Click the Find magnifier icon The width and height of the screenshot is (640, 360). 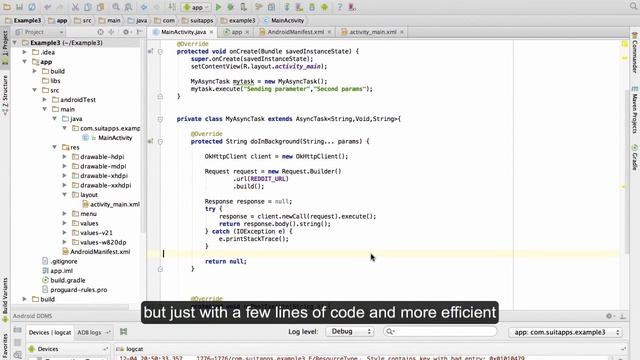[116, 7]
